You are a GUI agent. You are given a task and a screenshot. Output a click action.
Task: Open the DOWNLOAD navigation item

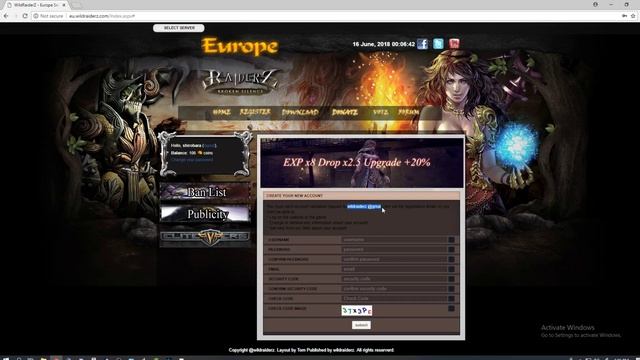click(x=300, y=112)
